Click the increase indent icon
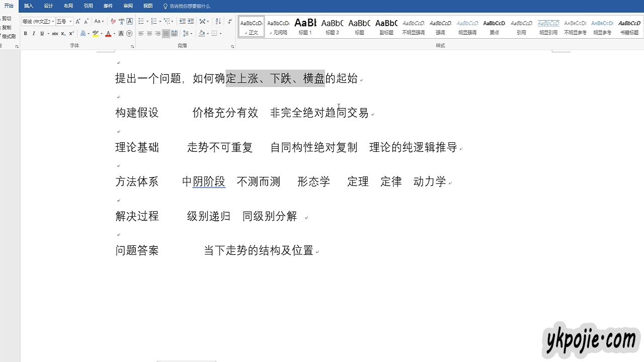644x362 pixels. (x=191, y=22)
